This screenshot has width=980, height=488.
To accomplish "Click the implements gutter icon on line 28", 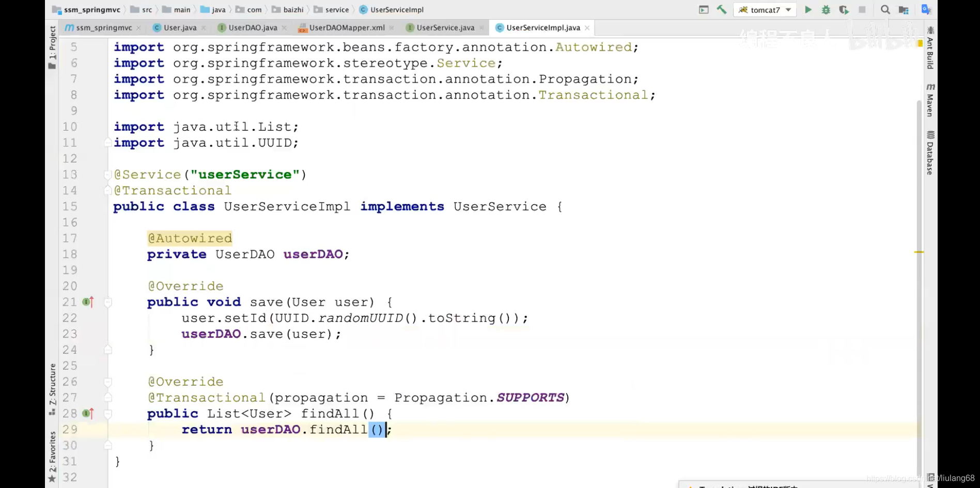I will click(x=88, y=413).
